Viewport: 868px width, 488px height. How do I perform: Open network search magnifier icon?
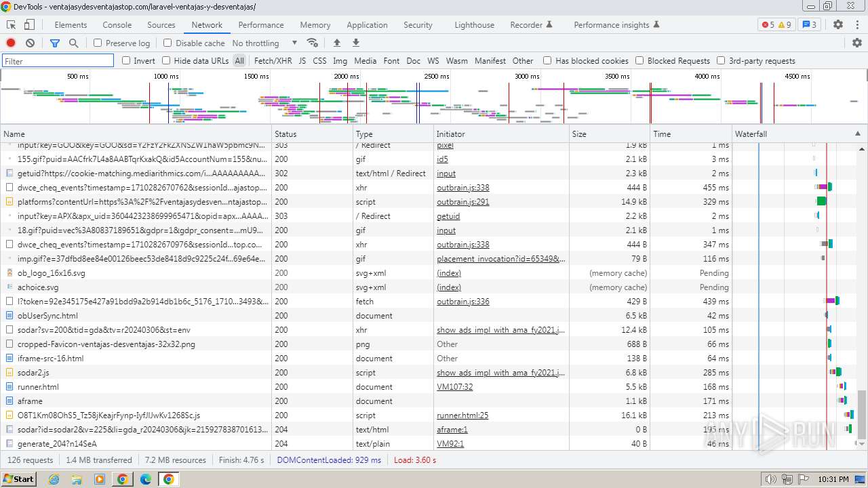point(73,43)
